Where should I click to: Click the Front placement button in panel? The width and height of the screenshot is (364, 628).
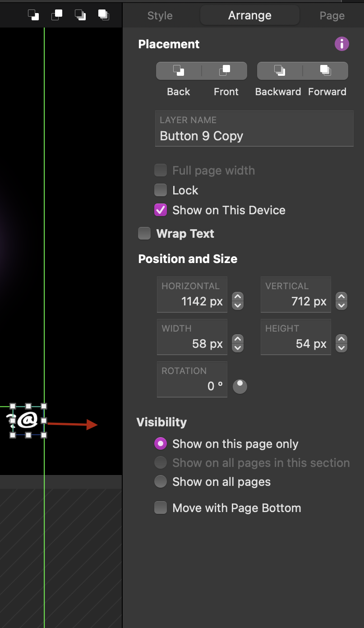tap(225, 71)
